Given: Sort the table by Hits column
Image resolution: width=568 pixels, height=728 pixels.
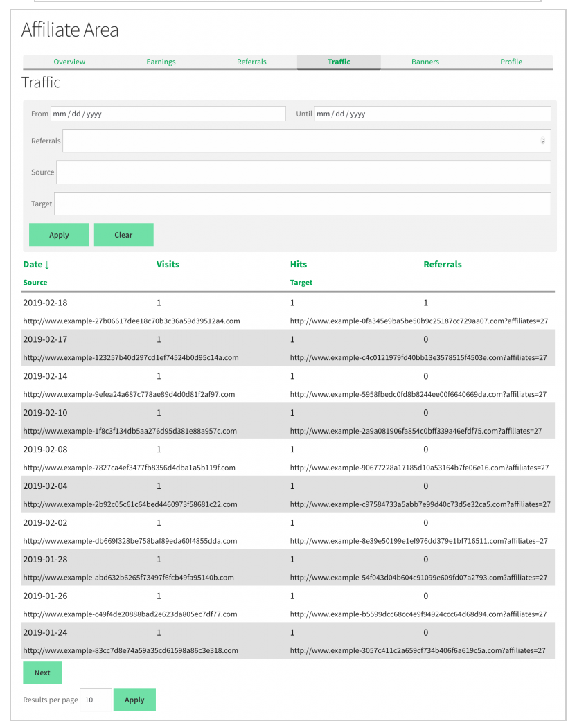Looking at the screenshot, I should pos(298,264).
